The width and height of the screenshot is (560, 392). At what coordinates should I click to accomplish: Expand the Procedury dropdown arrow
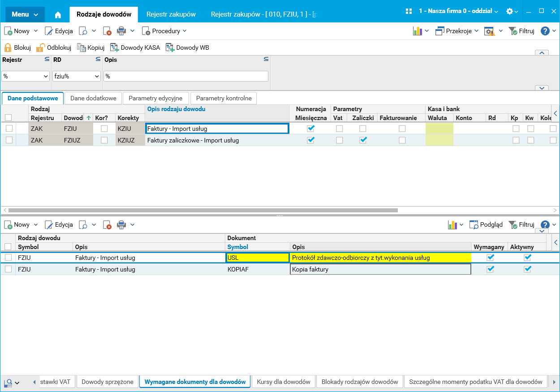point(185,31)
